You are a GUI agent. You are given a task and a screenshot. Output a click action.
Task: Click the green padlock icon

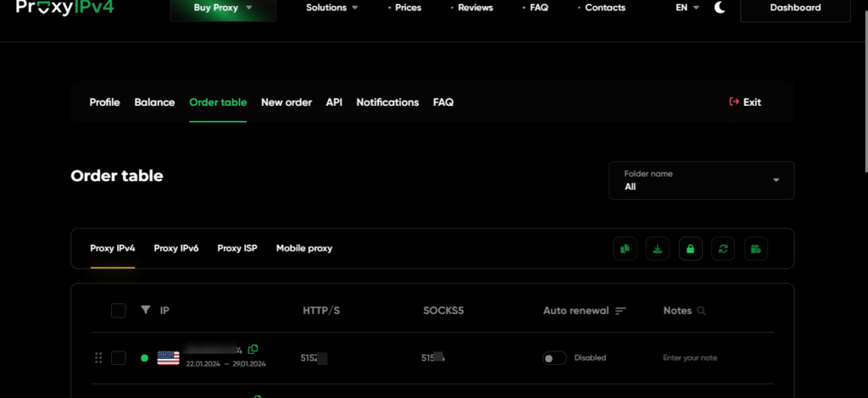690,249
